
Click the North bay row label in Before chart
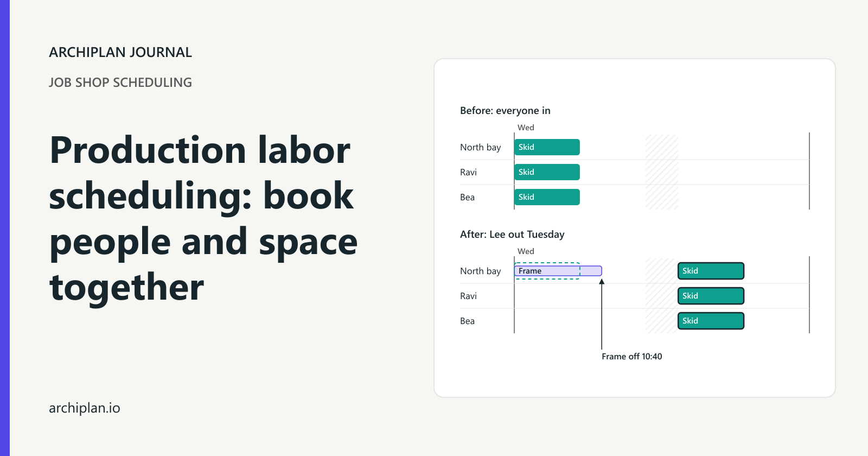point(480,147)
